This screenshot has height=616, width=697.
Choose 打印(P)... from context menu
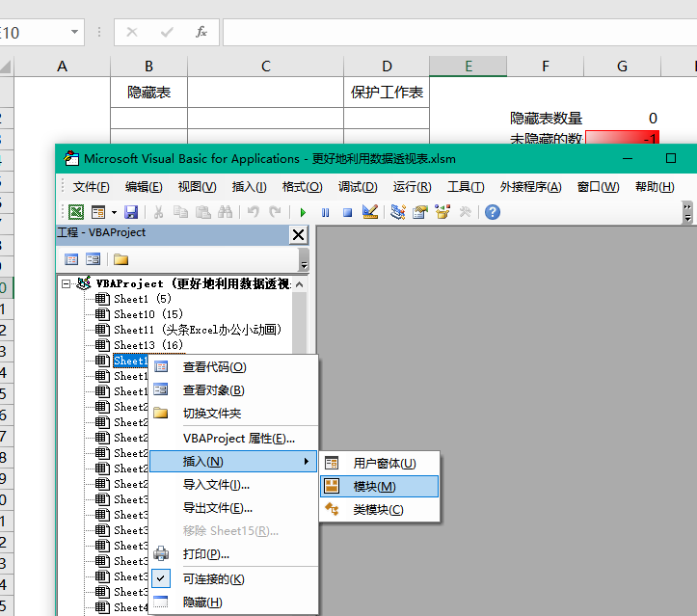click(233, 554)
